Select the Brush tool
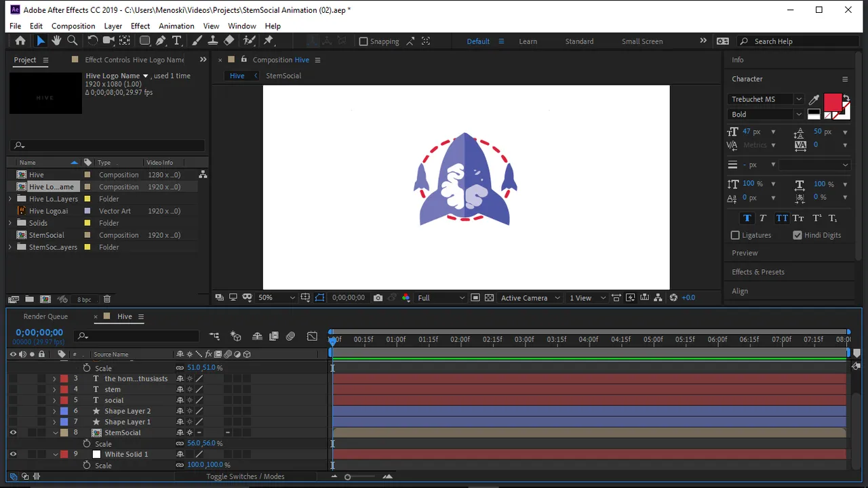The width and height of the screenshot is (868, 488). (197, 41)
